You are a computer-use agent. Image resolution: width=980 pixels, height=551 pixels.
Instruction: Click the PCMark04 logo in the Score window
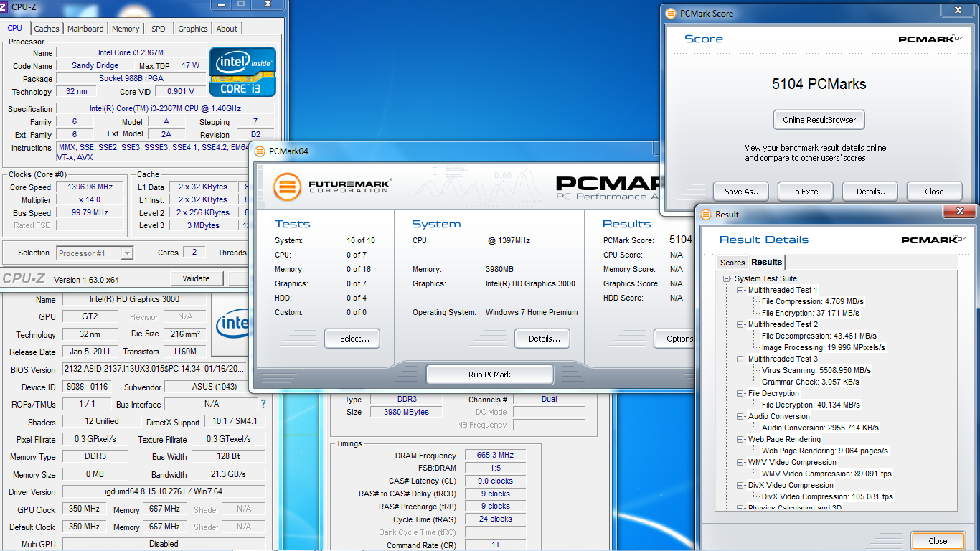click(931, 39)
